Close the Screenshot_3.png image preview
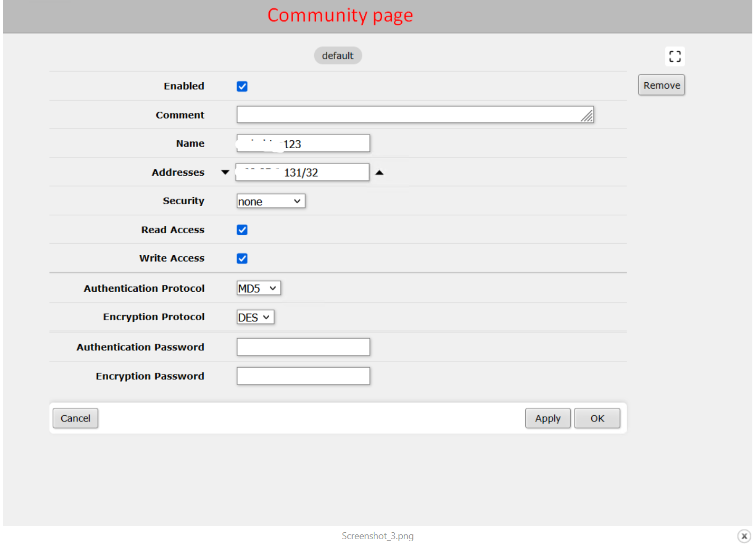Screen dimensions: 756x547 [744, 536]
